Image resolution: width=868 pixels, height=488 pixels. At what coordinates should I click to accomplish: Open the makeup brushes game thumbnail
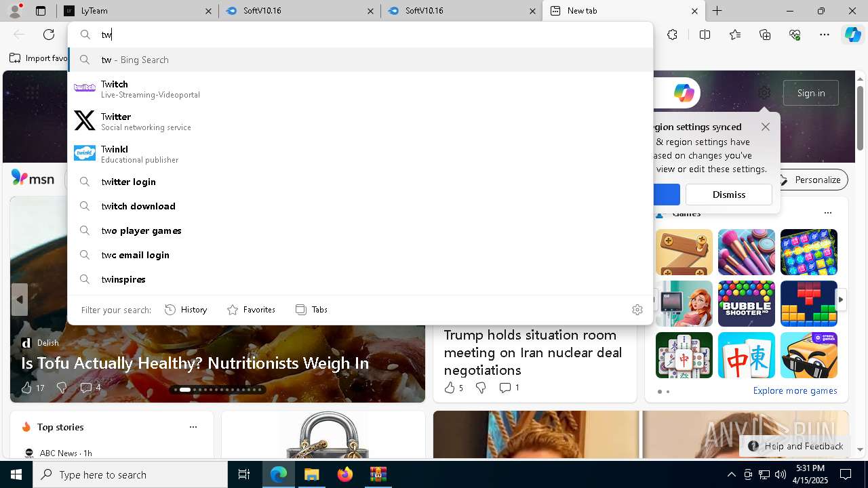[x=747, y=252]
